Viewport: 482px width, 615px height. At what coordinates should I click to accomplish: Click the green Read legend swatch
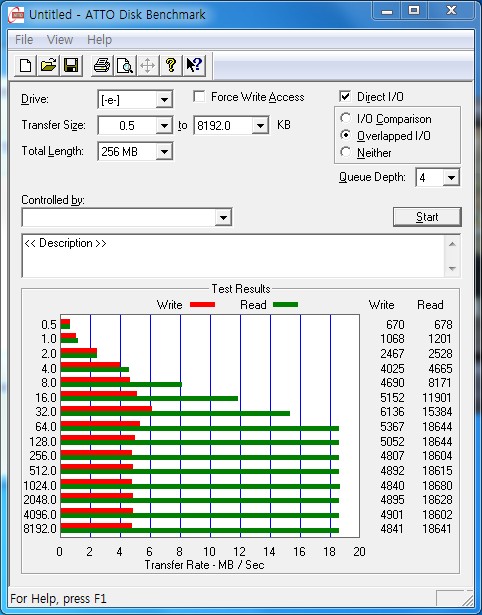click(285, 305)
